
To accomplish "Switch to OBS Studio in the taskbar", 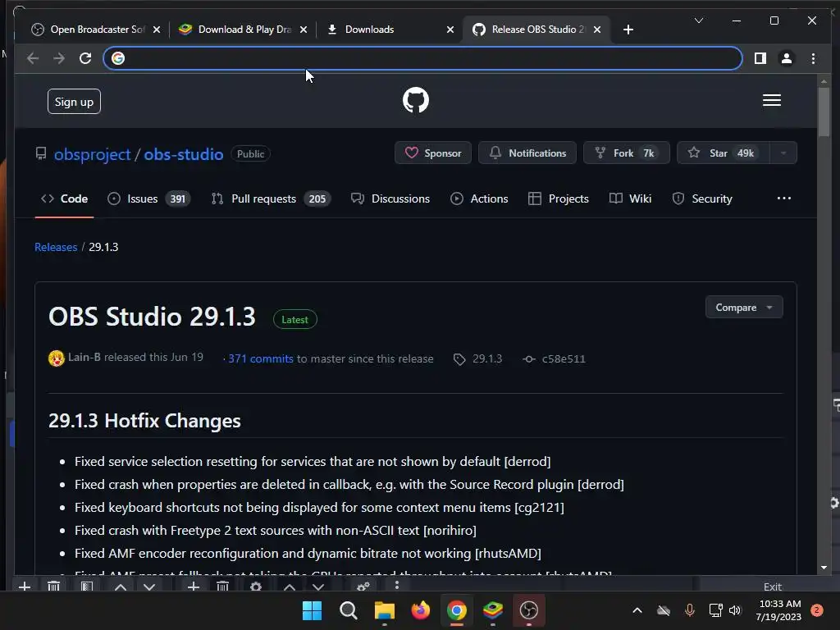I will tap(529, 610).
